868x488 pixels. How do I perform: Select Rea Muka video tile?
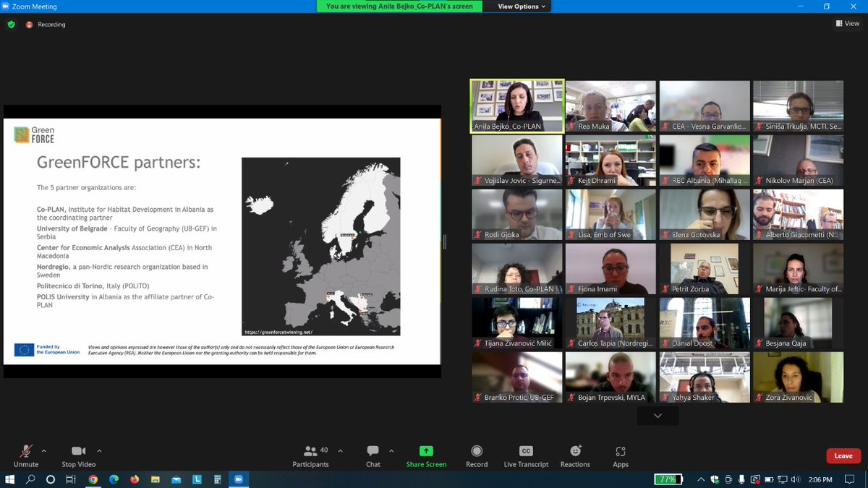click(x=610, y=106)
